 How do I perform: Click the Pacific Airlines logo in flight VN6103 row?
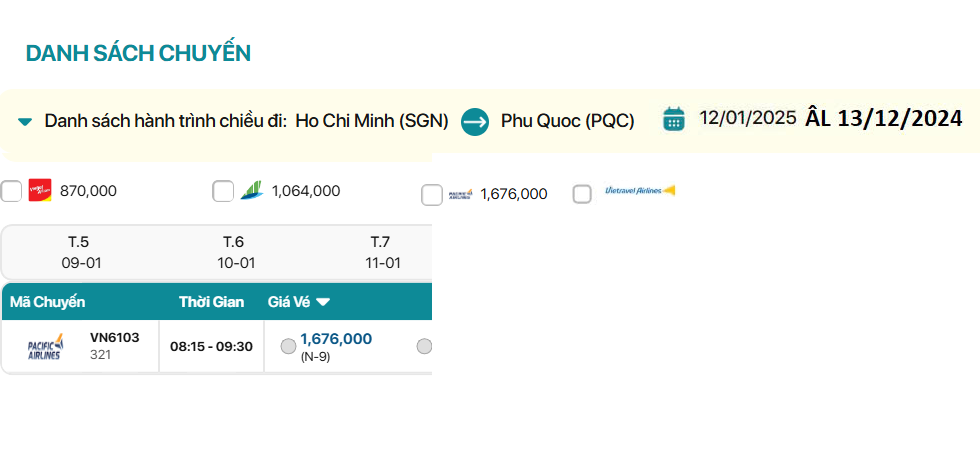click(x=45, y=346)
